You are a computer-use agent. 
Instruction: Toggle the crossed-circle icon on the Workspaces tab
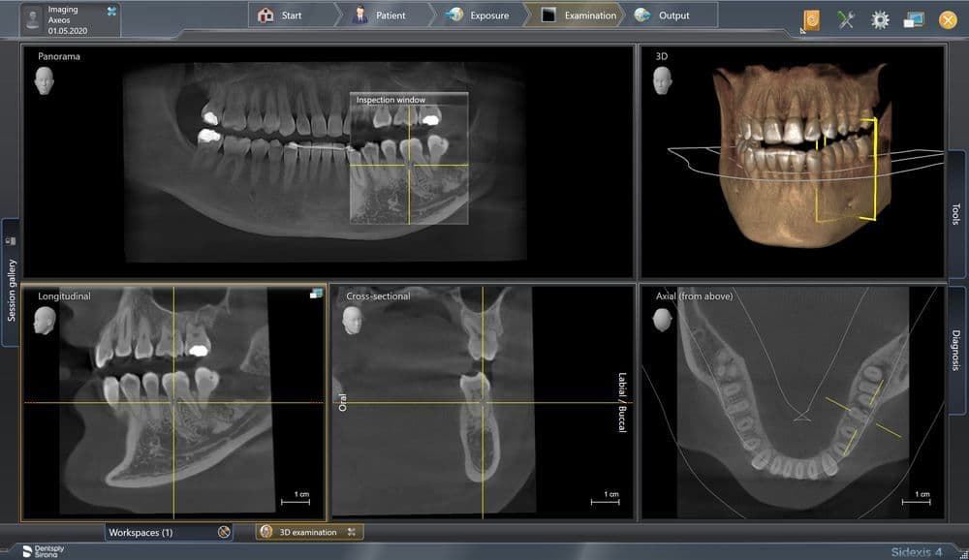pyautogui.click(x=222, y=532)
